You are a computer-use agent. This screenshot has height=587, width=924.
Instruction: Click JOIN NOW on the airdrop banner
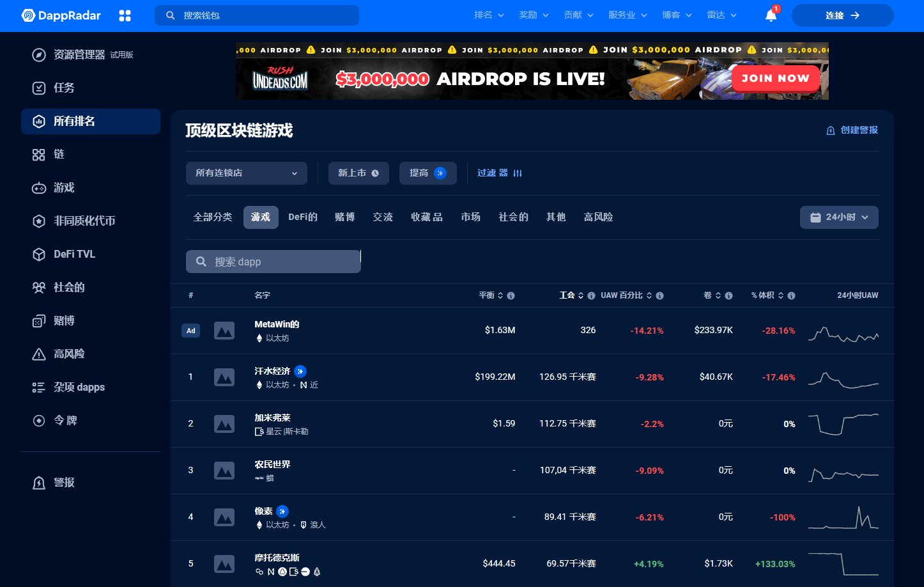point(776,78)
